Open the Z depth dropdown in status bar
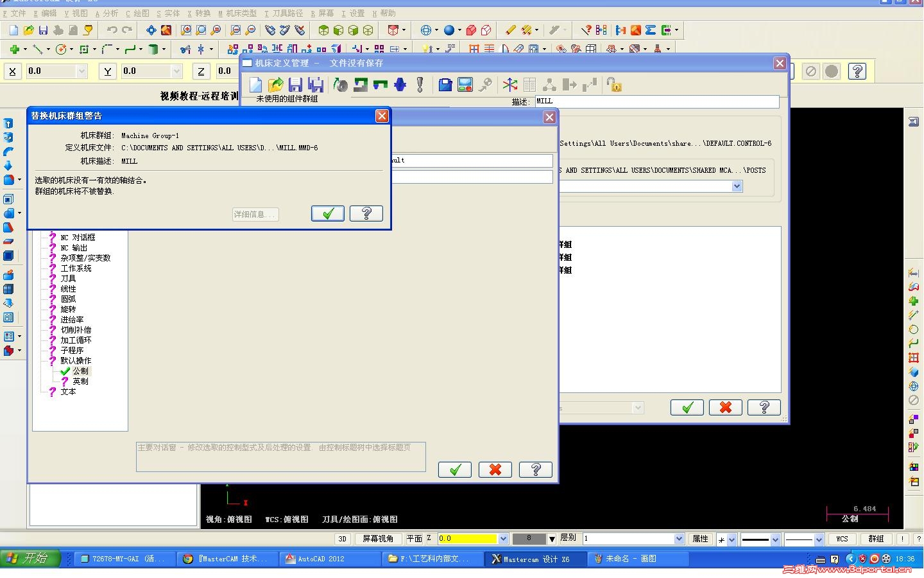This screenshot has width=924, height=578. (504, 539)
